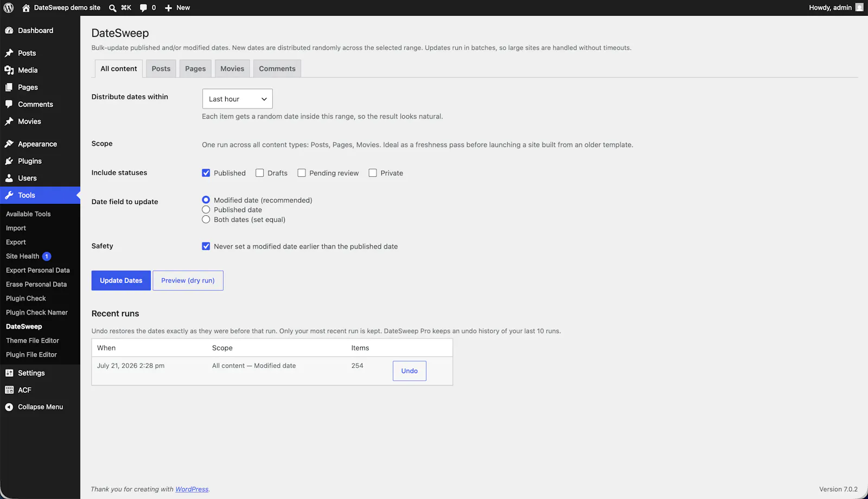Click the Tools wrench icon

[x=9, y=195]
